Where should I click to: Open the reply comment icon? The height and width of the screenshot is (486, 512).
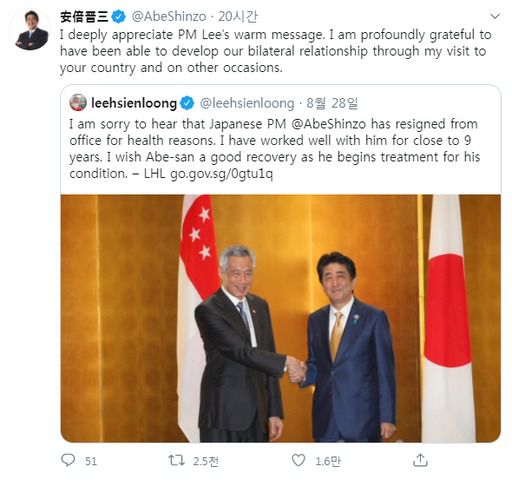pyautogui.click(x=68, y=460)
